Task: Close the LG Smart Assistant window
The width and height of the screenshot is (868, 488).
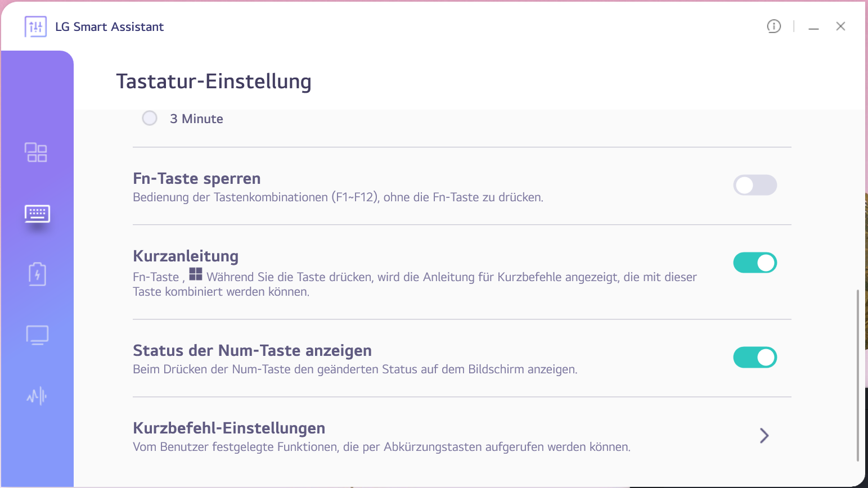Action: tap(840, 26)
